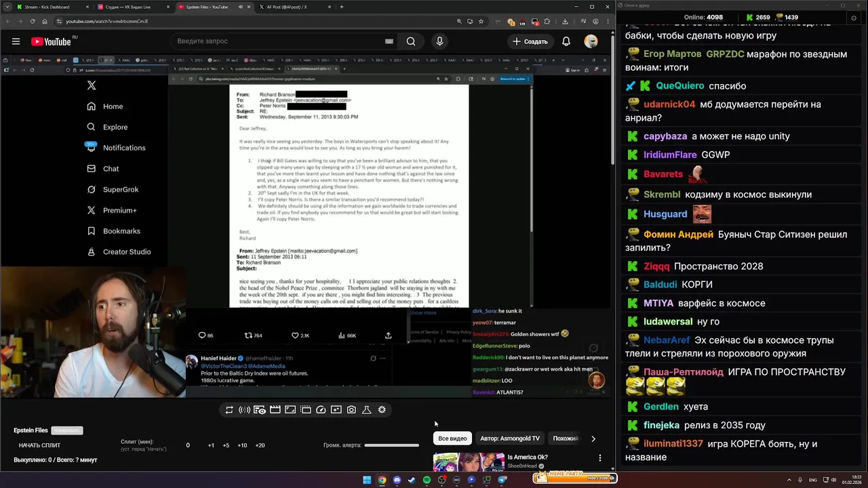This screenshot has height=488, width=868.
Task: Open a new Chrome tab
Action: (x=342, y=7)
